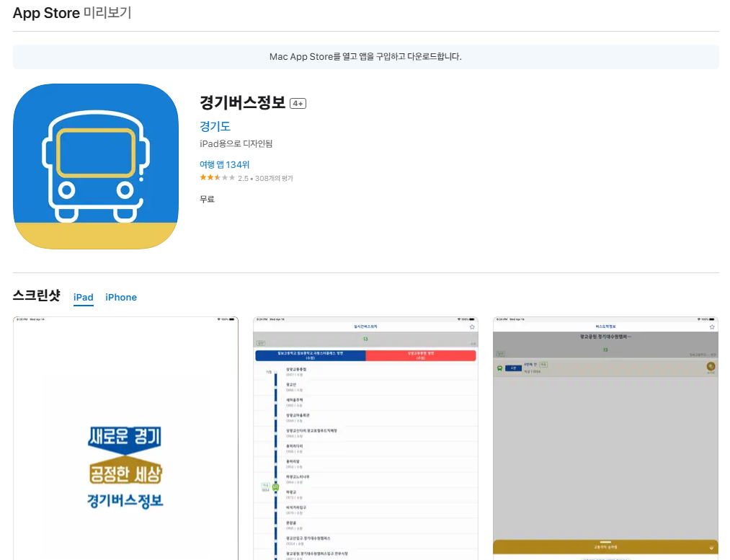The width and height of the screenshot is (730, 560).
Task: Click the blue direction tab in route screenshot
Action: click(311, 355)
